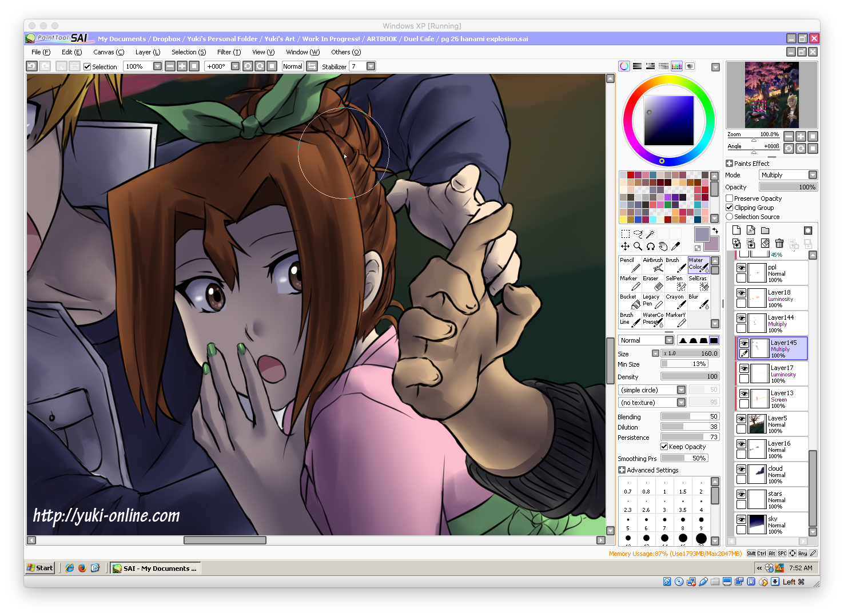Choose the SelPen tool
The height and width of the screenshot is (616, 844).
click(676, 283)
